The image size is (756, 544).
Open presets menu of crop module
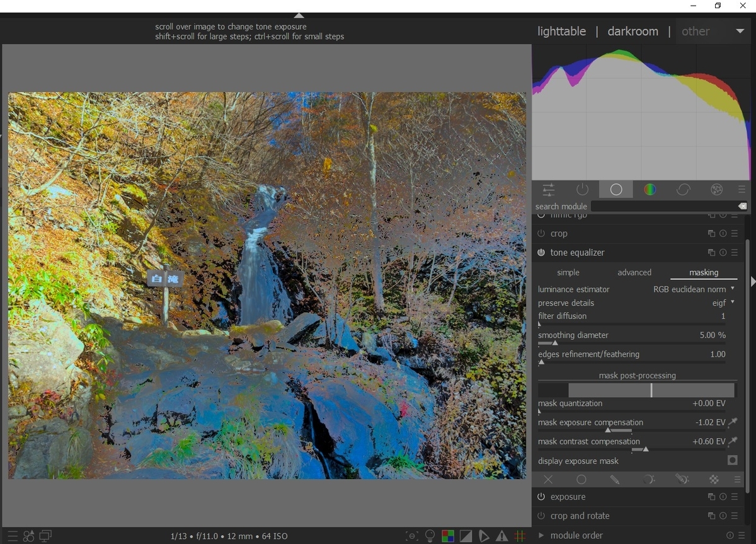(734, 233)
